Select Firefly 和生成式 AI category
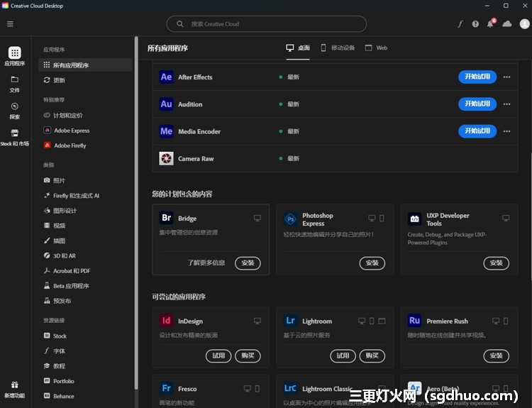This screenshot has width=532, height=408. 71,196
